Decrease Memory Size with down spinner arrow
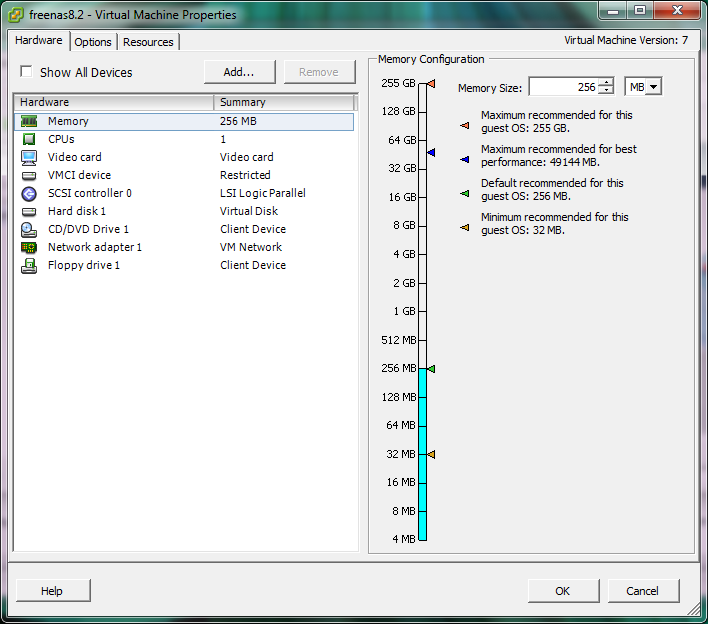Image resolution: width=708 pixels, height=624 pixels. [x=606, y=90]
